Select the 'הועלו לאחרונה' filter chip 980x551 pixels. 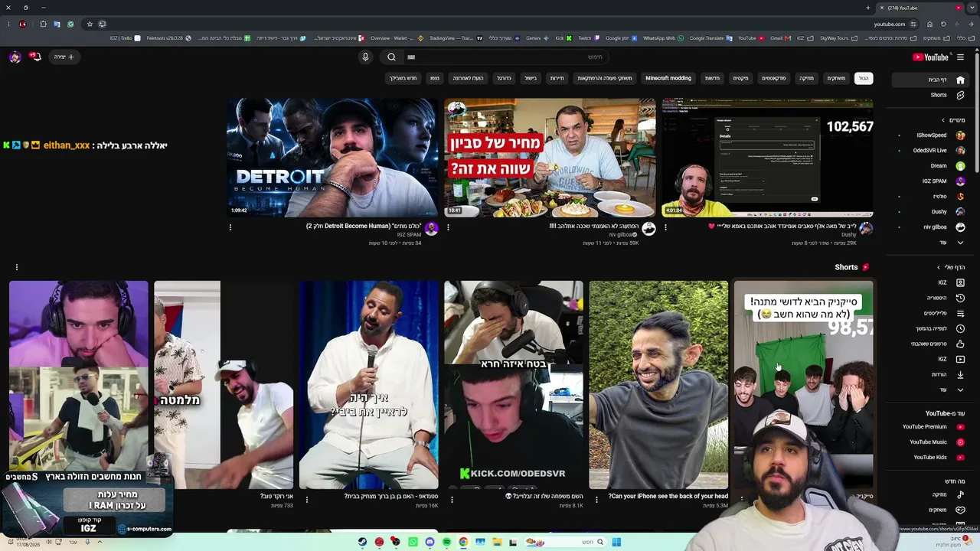click(x=468, y=78)
